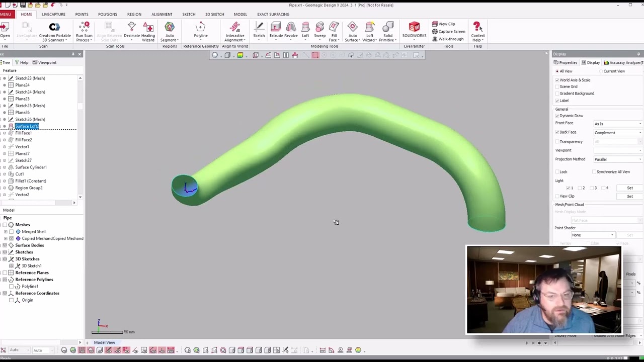
Task: Enable the Scene Grid checkbox
Action: [557, 86]
